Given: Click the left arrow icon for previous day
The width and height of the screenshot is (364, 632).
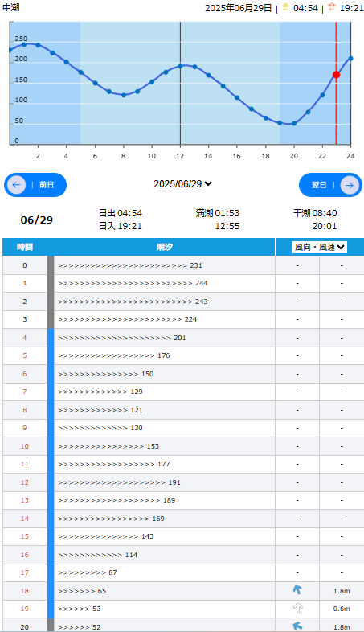Looking at the screenshot, I should [17, 185].
